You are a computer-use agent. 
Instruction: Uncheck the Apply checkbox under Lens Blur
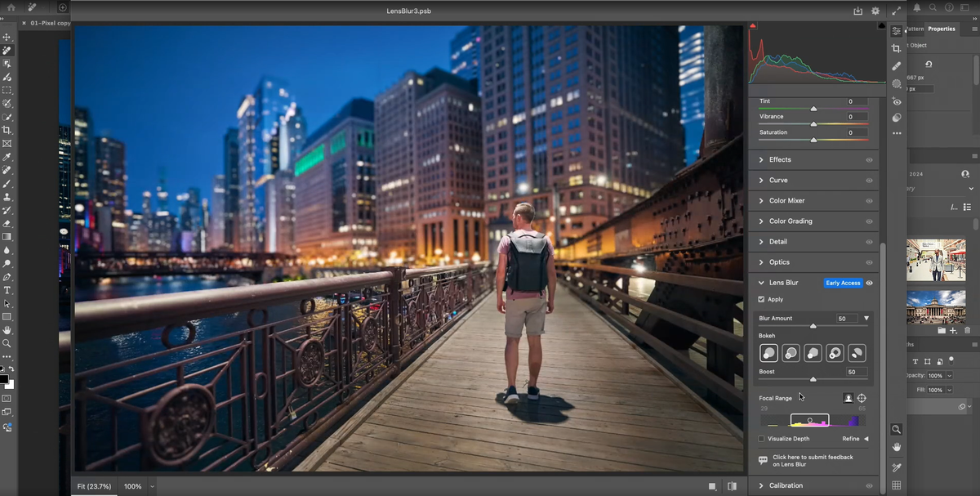[761, 299]
